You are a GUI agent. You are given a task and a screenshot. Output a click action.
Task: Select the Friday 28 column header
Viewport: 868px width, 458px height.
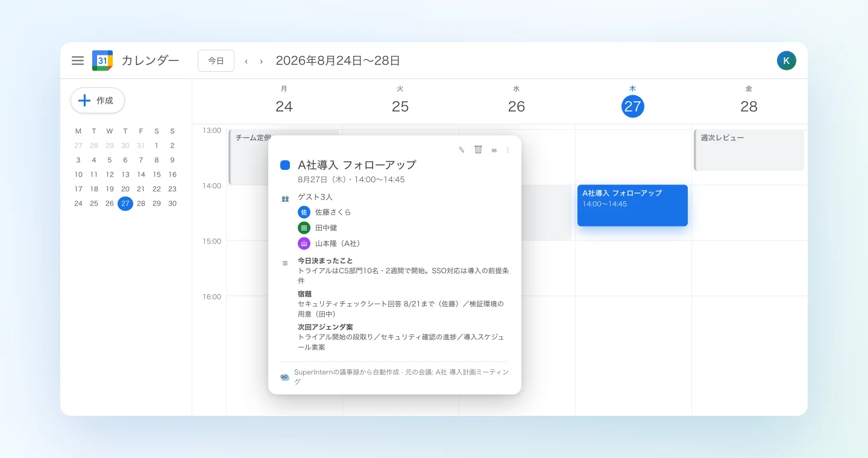749,101
